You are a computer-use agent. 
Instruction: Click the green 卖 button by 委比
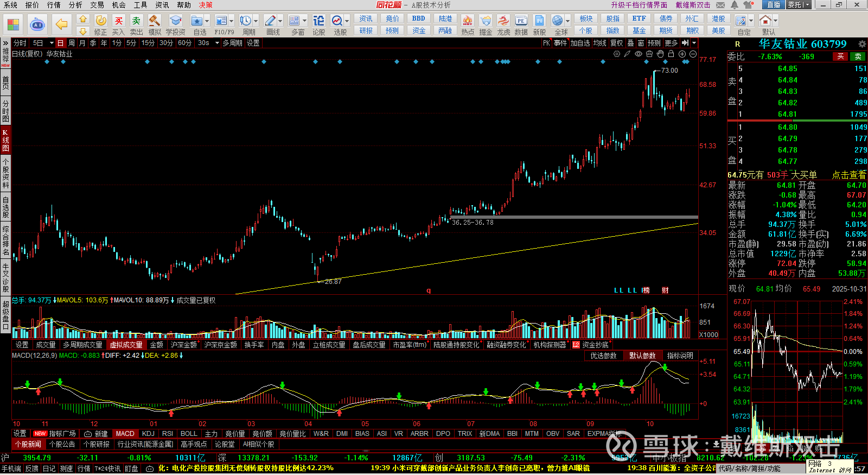click(x=858, y=56)
